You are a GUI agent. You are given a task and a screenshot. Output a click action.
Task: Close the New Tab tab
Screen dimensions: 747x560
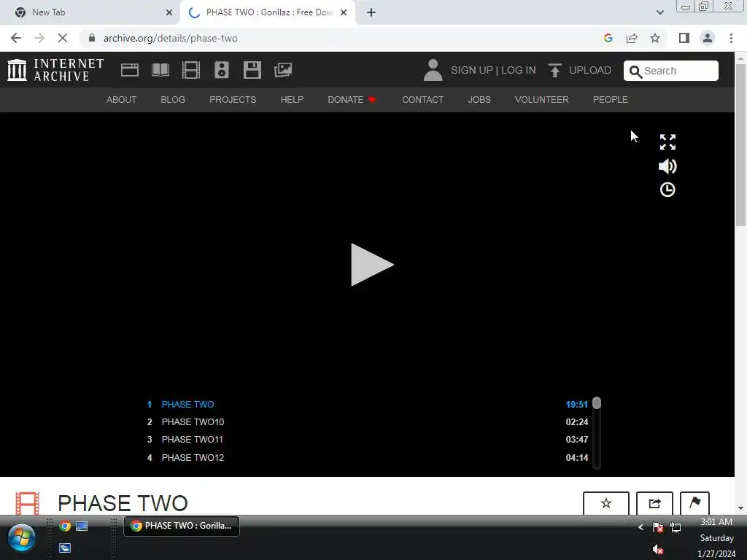click(x=169, y=12)
